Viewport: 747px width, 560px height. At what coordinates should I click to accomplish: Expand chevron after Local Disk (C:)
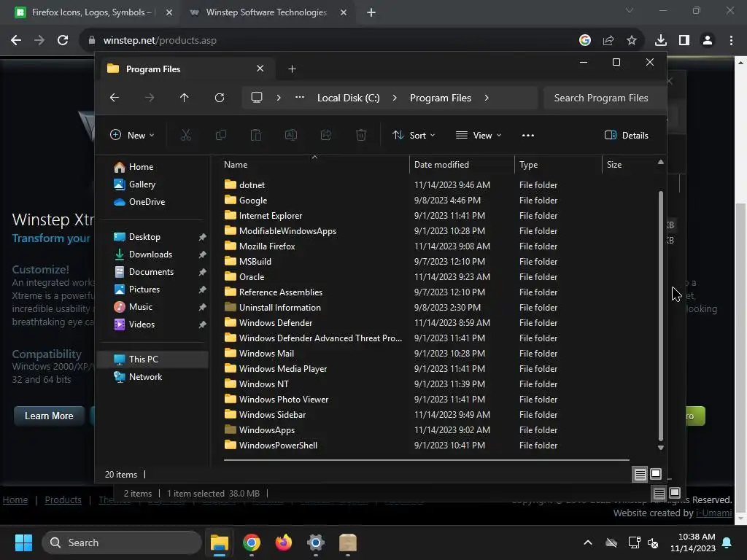(x=395, y=98)
